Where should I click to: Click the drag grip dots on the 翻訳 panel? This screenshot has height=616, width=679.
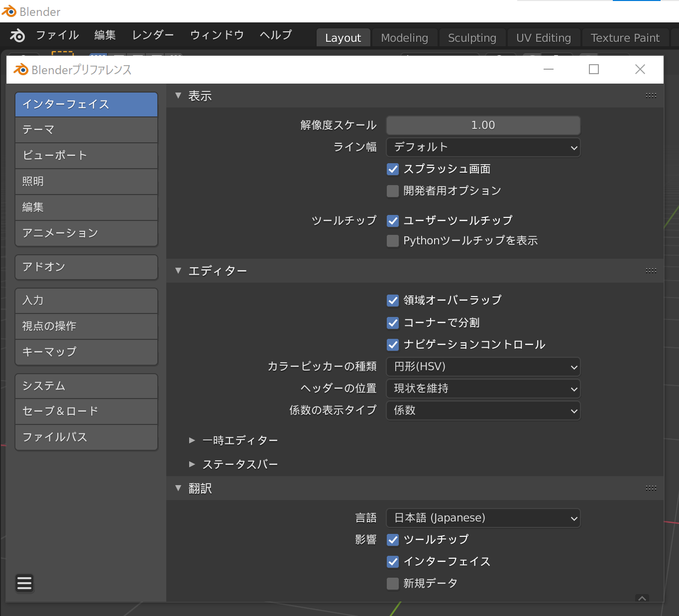point(651,488)
